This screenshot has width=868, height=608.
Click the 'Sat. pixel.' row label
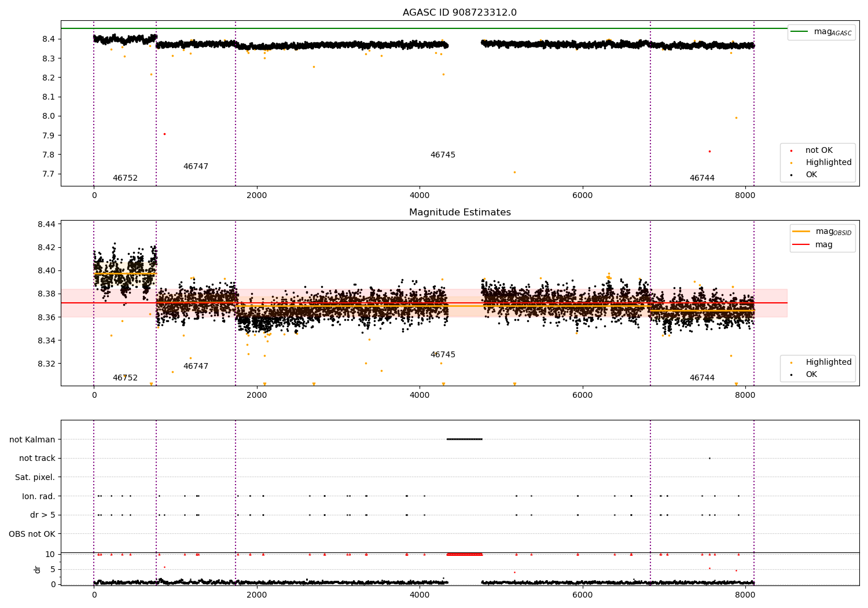click(x=35, y=478)
